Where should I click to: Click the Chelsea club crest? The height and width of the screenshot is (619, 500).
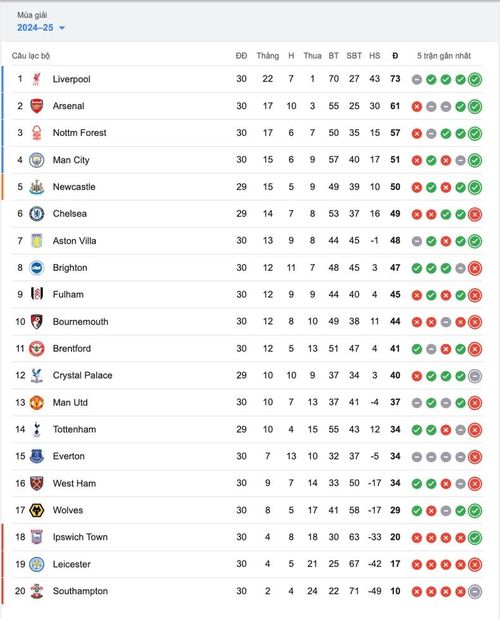pyautogui.click(x=37, y=214)
